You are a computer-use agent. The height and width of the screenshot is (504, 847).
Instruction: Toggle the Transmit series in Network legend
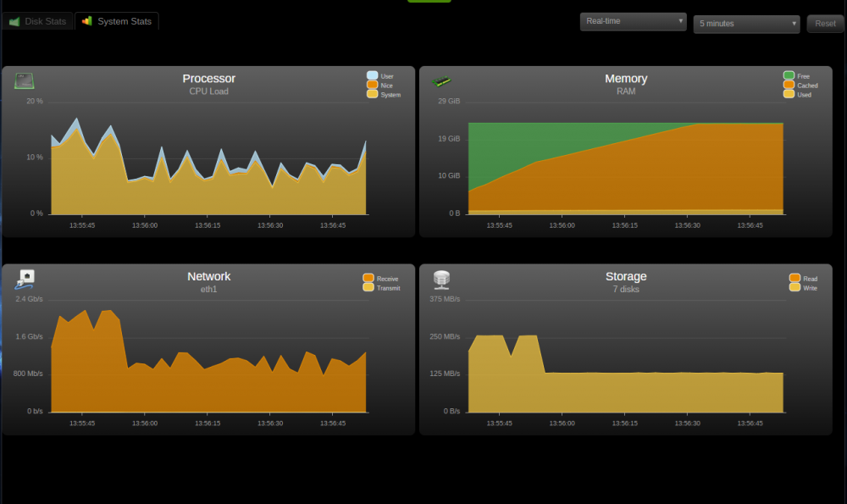click(x=382, y=288)
